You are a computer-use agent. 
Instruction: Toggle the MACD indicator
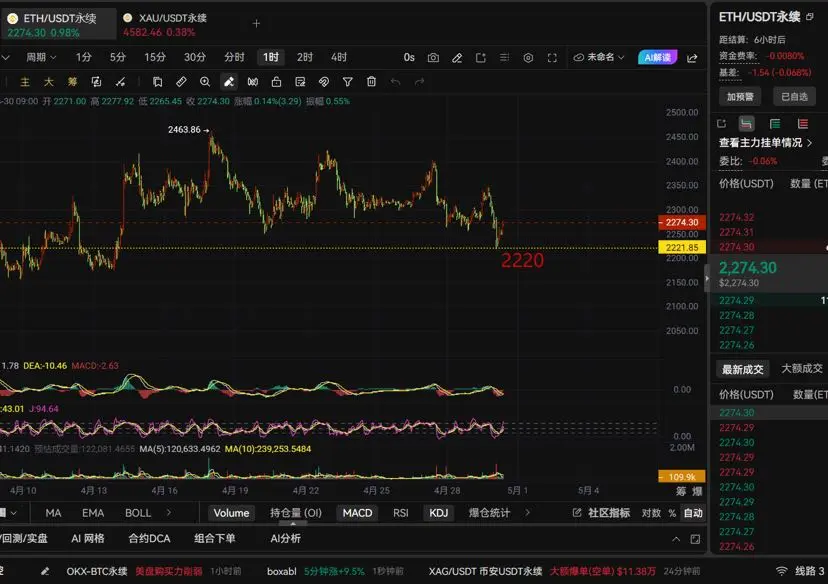[357, 513]
